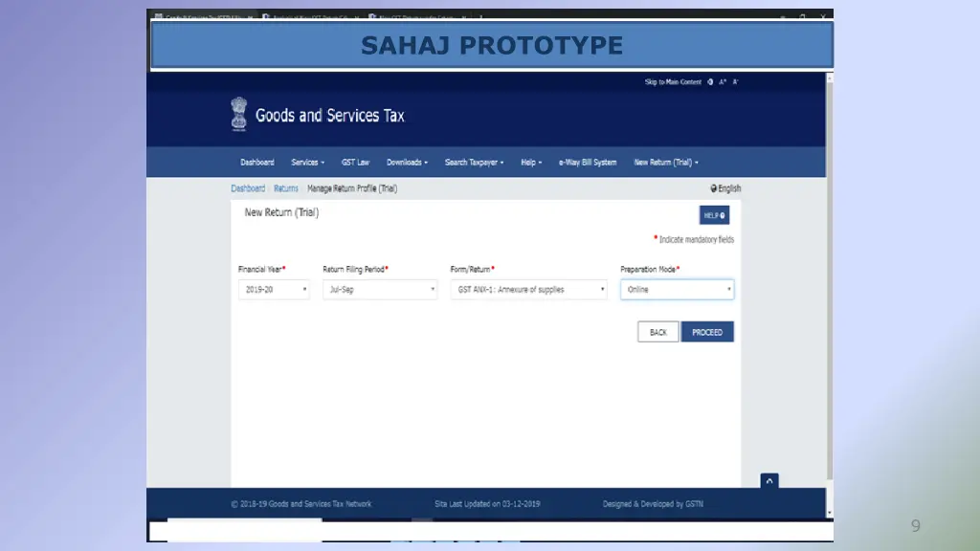The width and height of the screenshot is (980, 551).
Task: Open the Form/Return dropdown
Action: pos(528,289)
